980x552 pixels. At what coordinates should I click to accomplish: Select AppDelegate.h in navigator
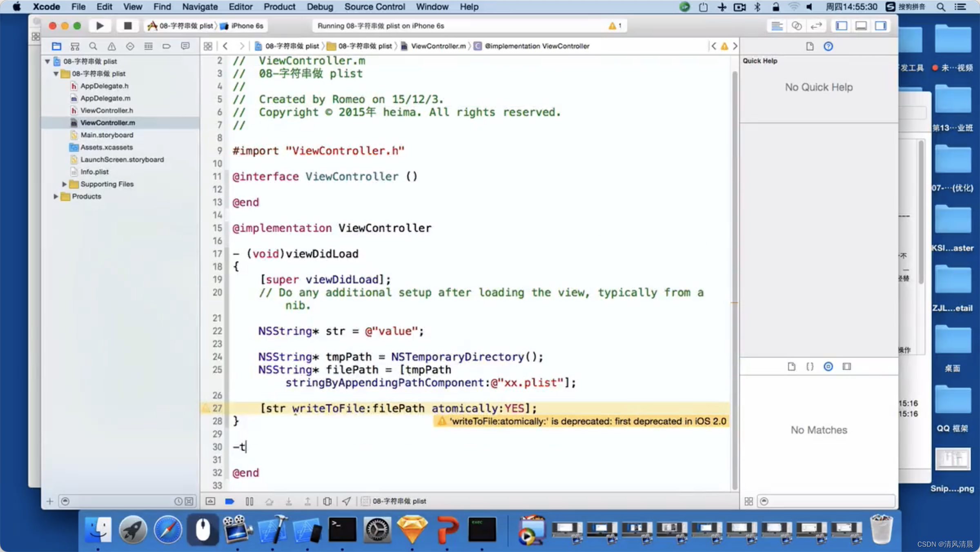click(104, 86)
